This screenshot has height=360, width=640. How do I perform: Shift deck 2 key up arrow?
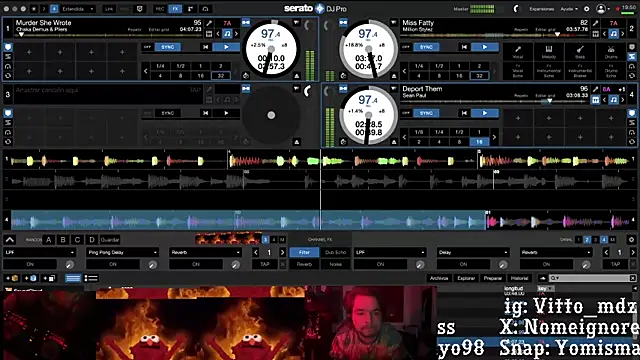point(623,33)
